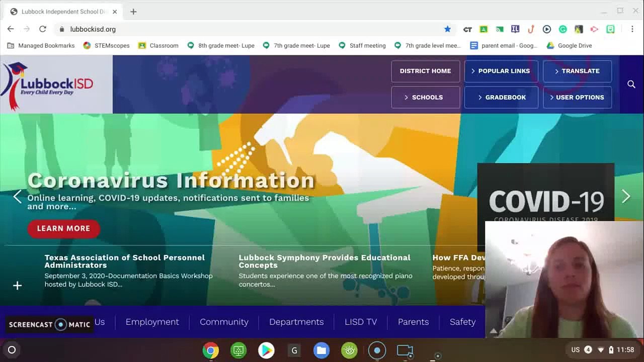Click the US keyboard input indicator
Viewport: 644px width, 362px height.
pos(576,350)
